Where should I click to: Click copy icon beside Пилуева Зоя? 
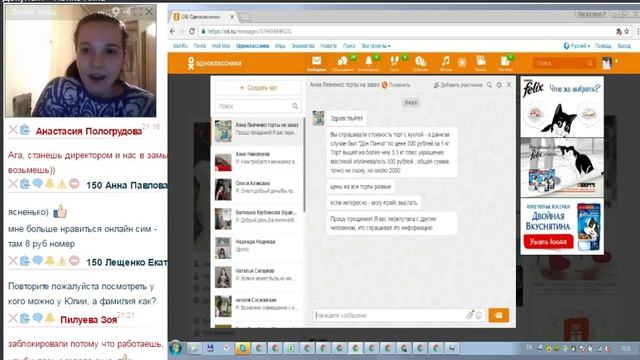click(25, 318)
